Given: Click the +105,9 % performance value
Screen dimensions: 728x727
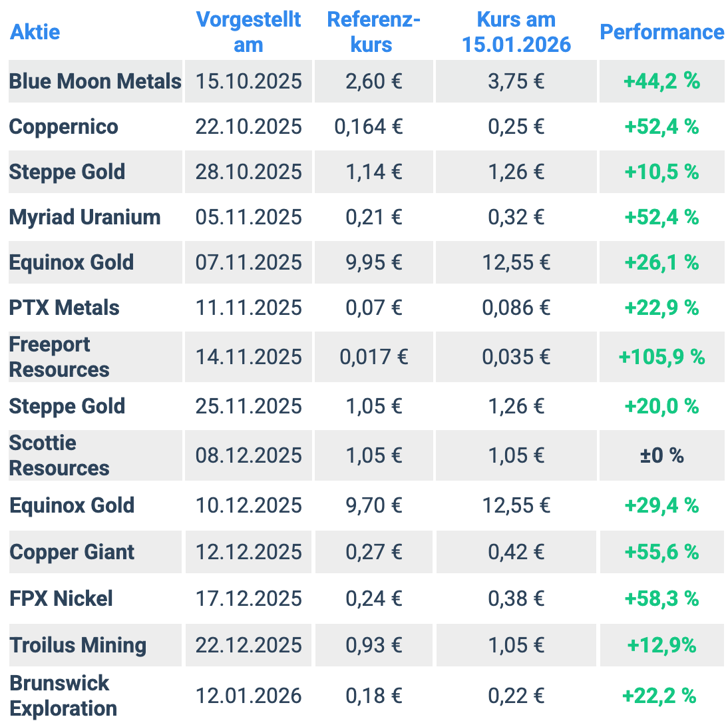Looking at the screenshot, I should coord(661,357).
